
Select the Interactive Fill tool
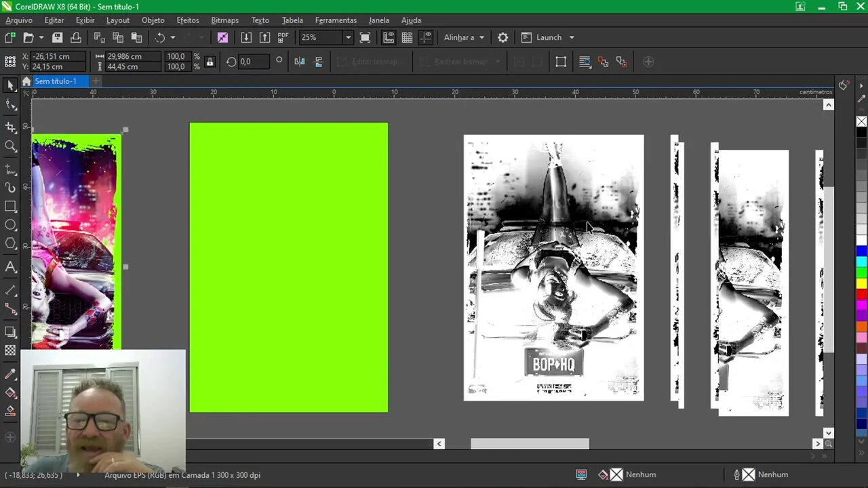(10, 392)
